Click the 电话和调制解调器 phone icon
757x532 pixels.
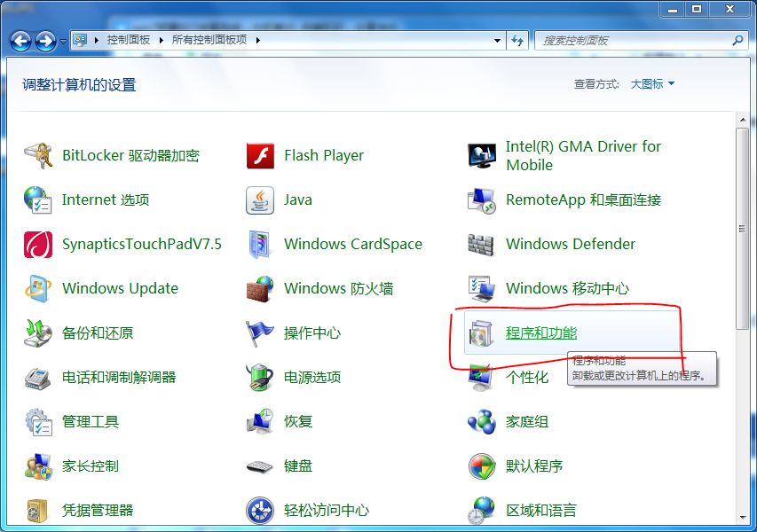[x=37, y=378]
